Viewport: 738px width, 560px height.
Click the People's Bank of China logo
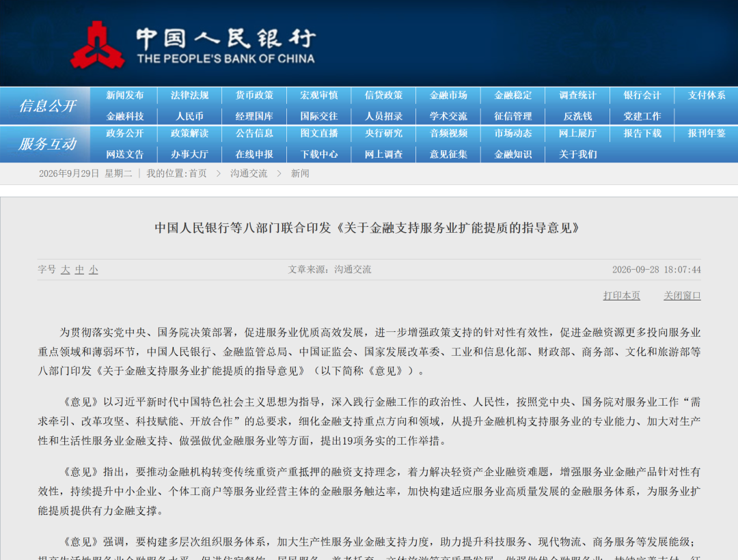193,44
